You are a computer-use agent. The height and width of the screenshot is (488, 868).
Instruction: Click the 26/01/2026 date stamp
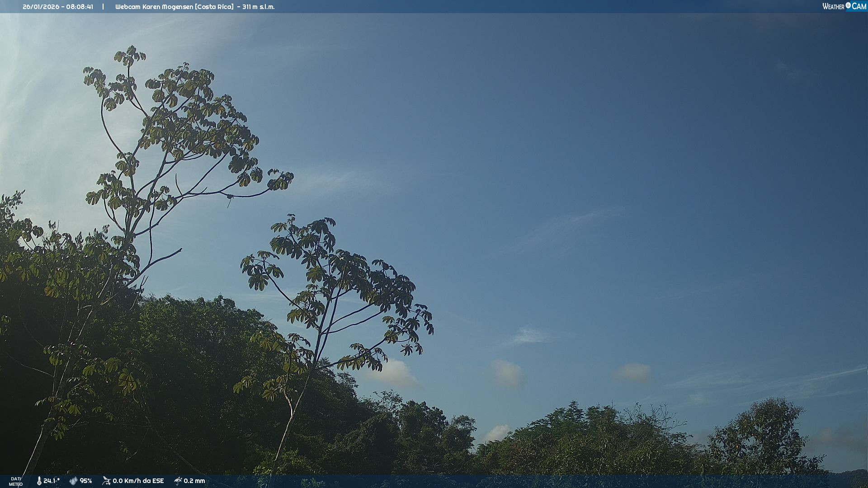(x=41, y=7)
